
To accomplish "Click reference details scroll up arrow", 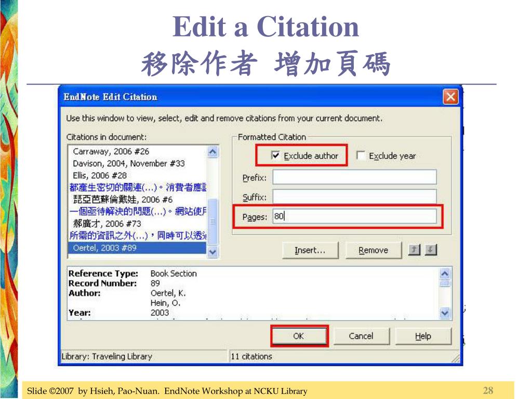I will pyautogui.click(x=445, y=273).
